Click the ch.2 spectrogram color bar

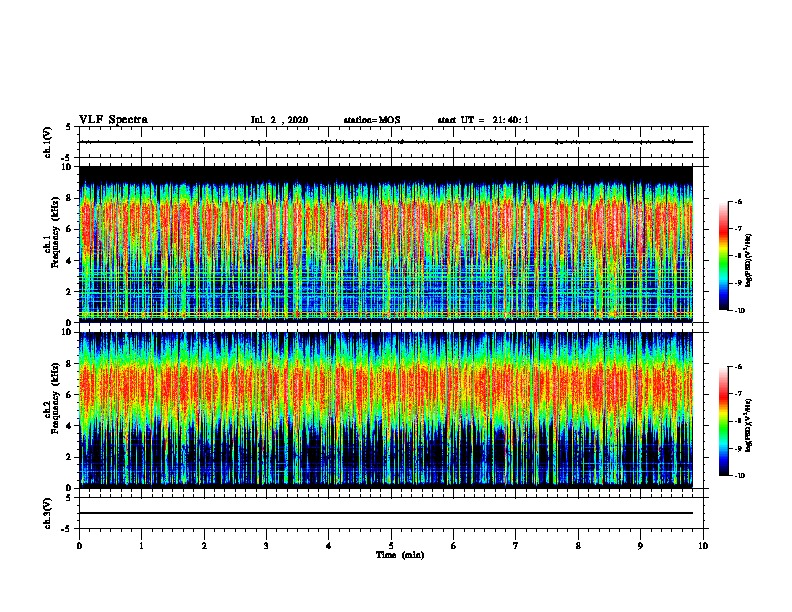tap(723, 421)
